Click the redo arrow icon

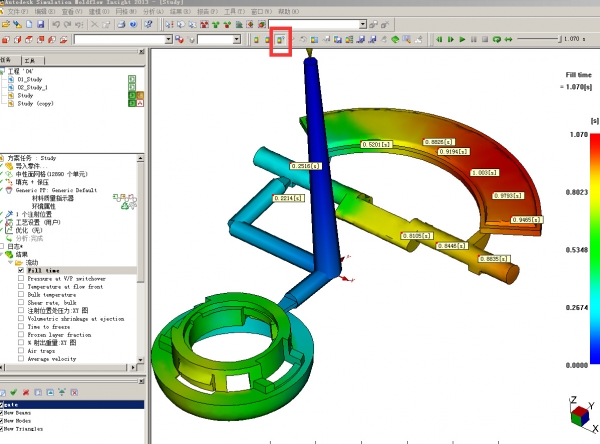(x=68, y=24)
